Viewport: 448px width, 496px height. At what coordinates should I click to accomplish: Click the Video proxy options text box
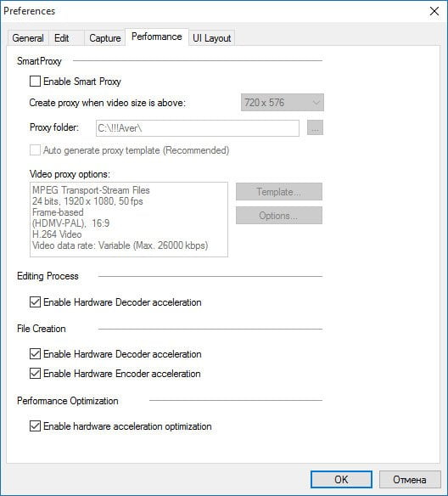pos(129,219)
